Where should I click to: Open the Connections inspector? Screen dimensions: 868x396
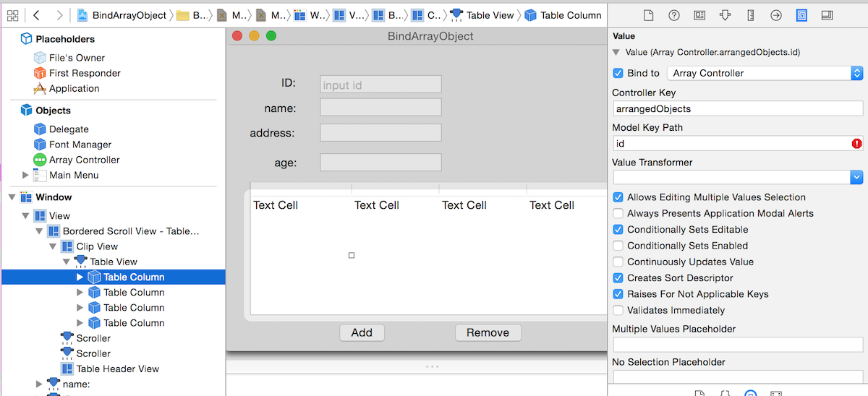775,15
